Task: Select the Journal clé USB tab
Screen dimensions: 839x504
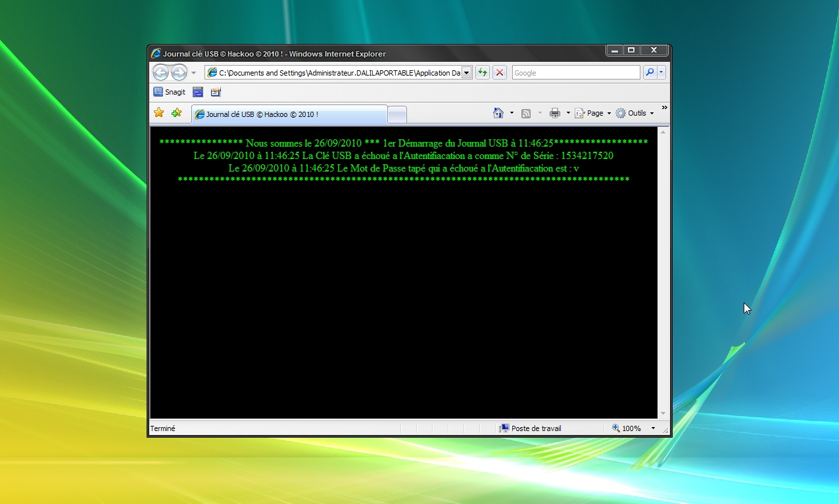Action: (289, 114)
